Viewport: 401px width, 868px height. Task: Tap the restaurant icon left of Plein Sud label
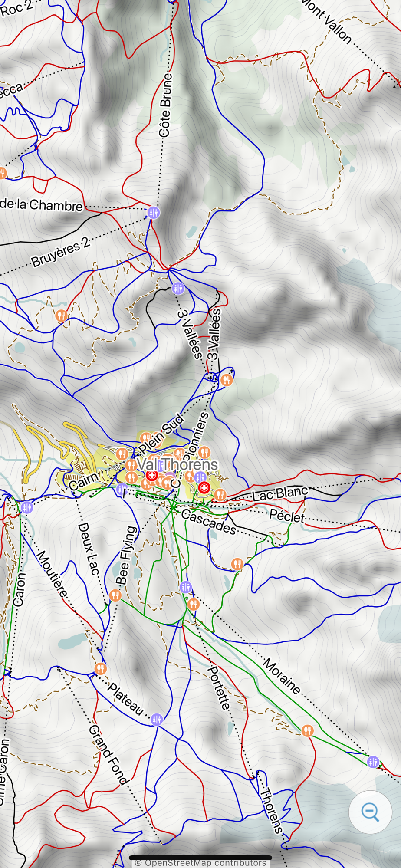point(122,454)
